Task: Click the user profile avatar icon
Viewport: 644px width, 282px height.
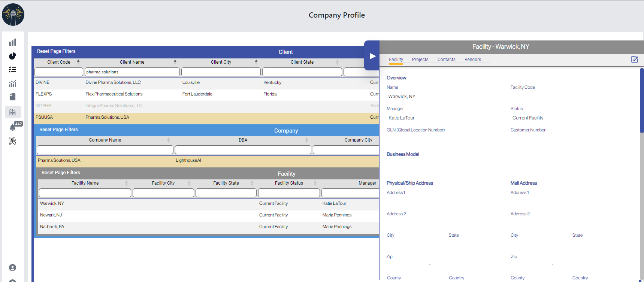Action: (13, 267)
